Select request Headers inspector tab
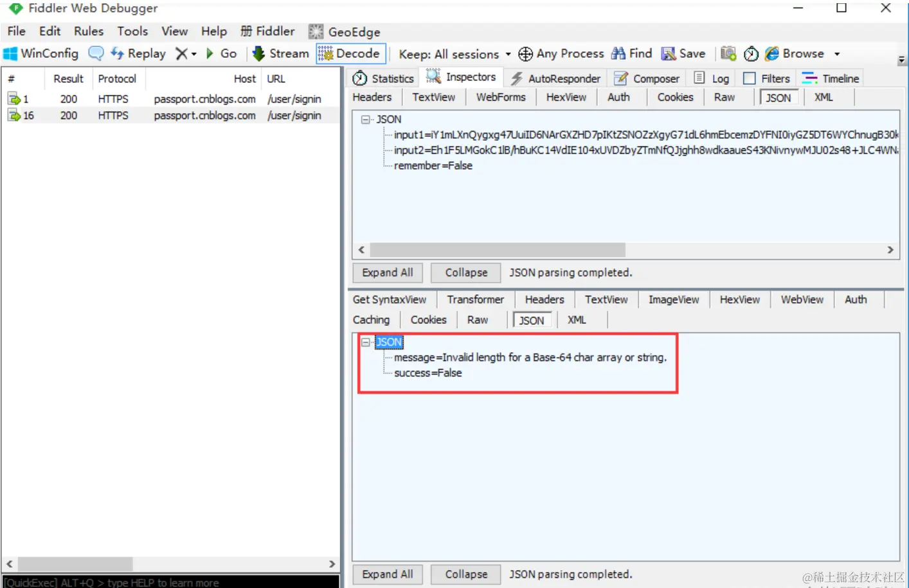Viewport: 909px width, 588px height. click(372, 97)
